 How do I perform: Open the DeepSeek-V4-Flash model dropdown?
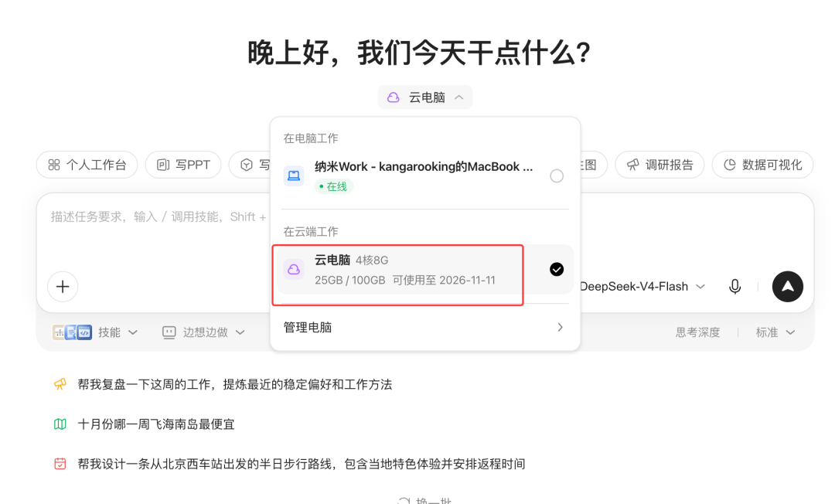pyautogui.click(x=642, y=286)
